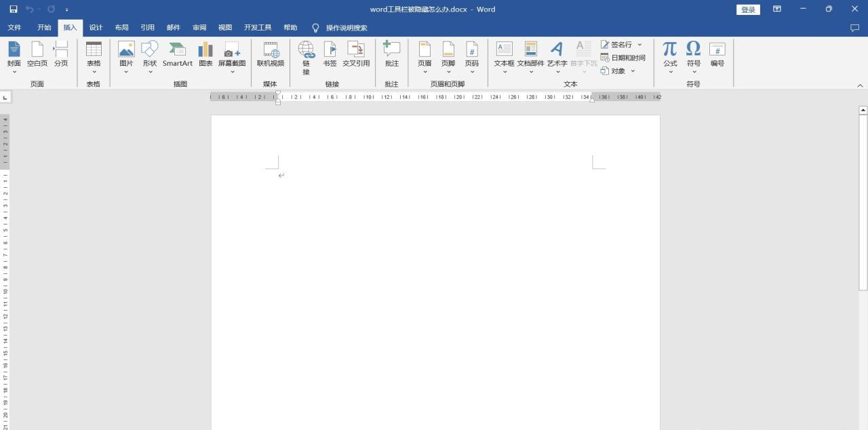
Task: Click 日期和时间 to insert date
Action: click(623, 58)
